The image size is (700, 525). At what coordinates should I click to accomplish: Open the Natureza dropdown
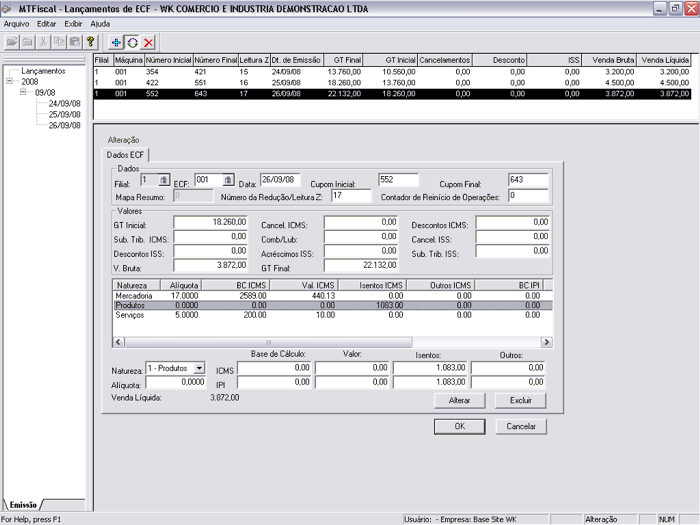pyautogui.click(x=199, y=368)
